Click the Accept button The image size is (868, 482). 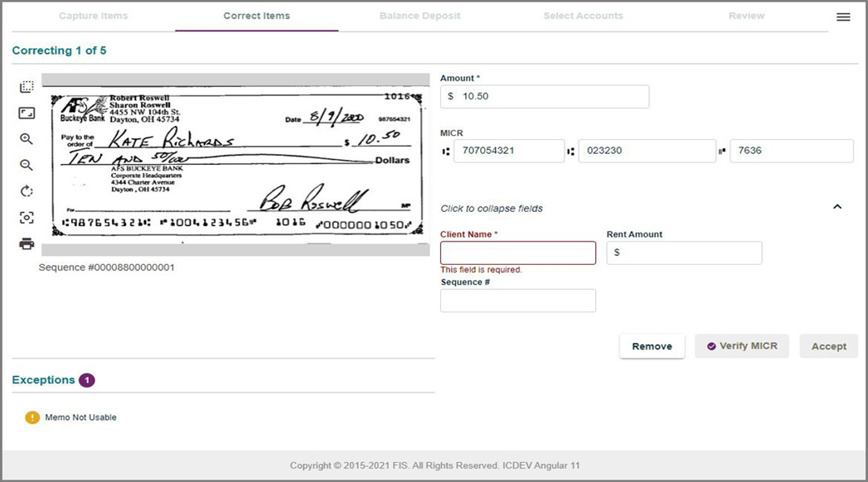point(828,346)
